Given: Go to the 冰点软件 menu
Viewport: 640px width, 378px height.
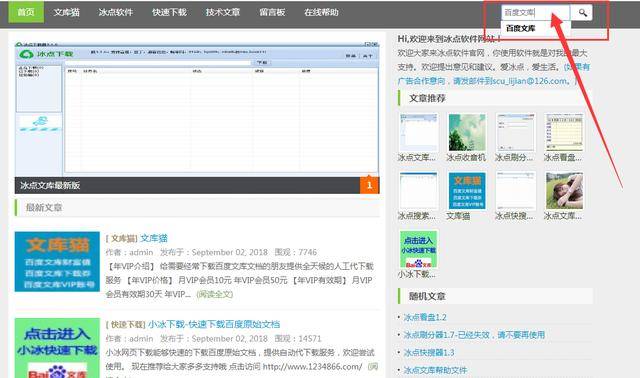Looking at the screenshot, I should (116, 12).
